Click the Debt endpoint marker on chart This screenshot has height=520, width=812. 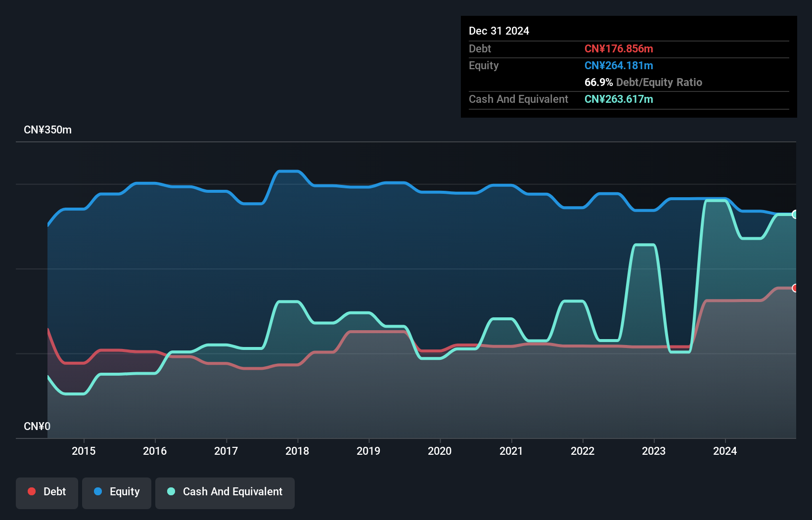pos(795,288)
